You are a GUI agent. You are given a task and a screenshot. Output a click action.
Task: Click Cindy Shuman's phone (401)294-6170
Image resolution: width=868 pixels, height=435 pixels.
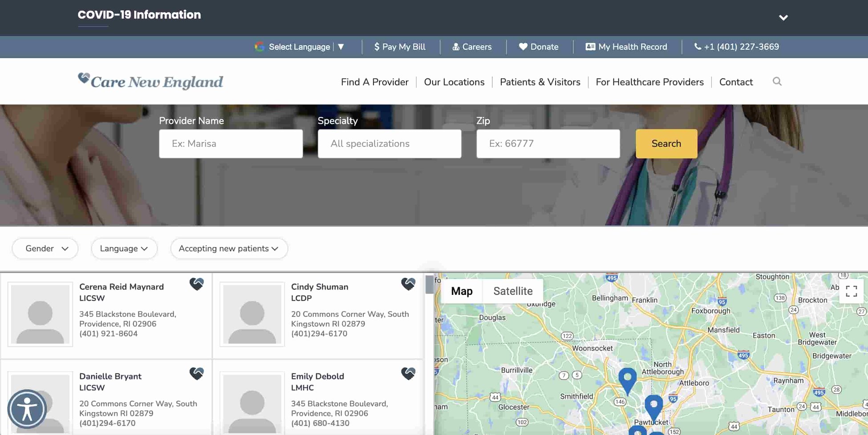tap(319, 334)
